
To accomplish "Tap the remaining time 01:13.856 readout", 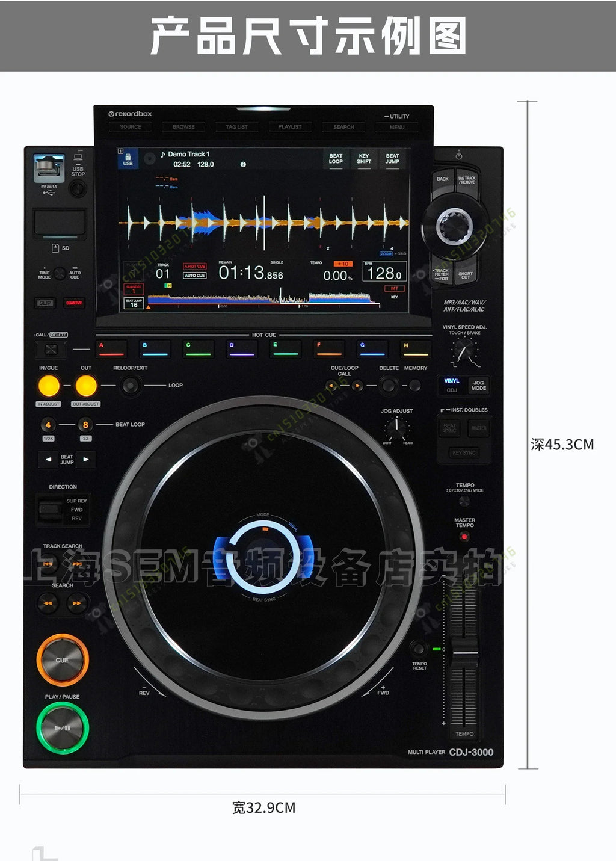I will (x=250, y=273).
